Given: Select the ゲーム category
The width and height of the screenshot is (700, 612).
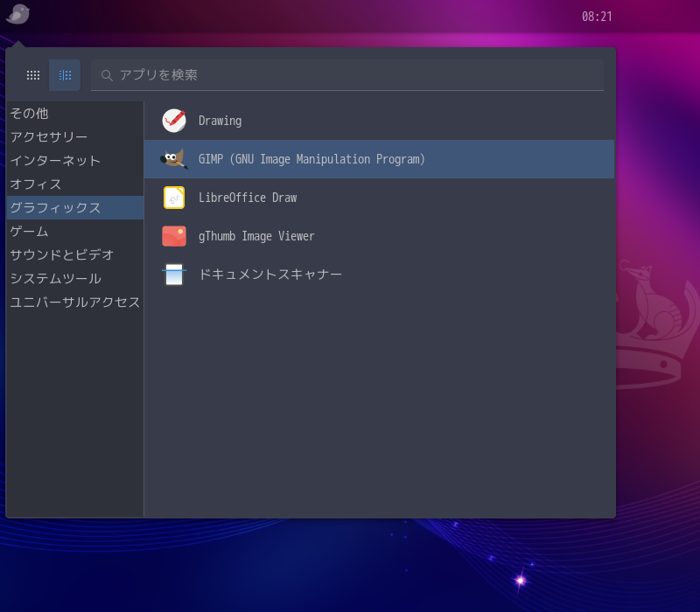Looking at the screenshot, I should [75, 231].
